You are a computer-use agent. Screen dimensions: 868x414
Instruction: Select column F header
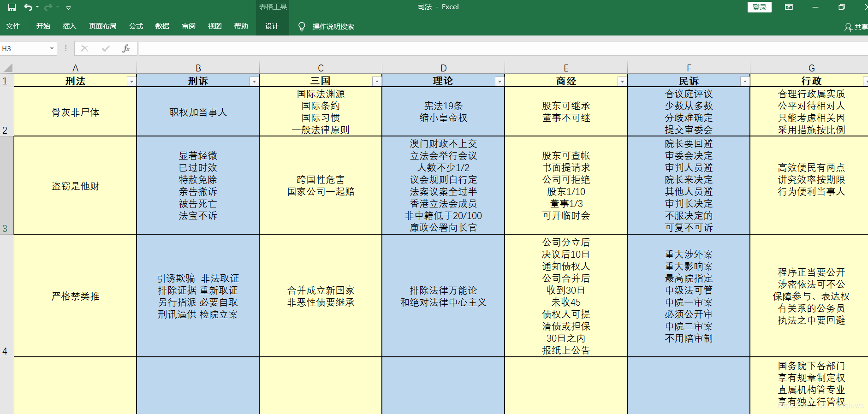[x=689, y=68]
